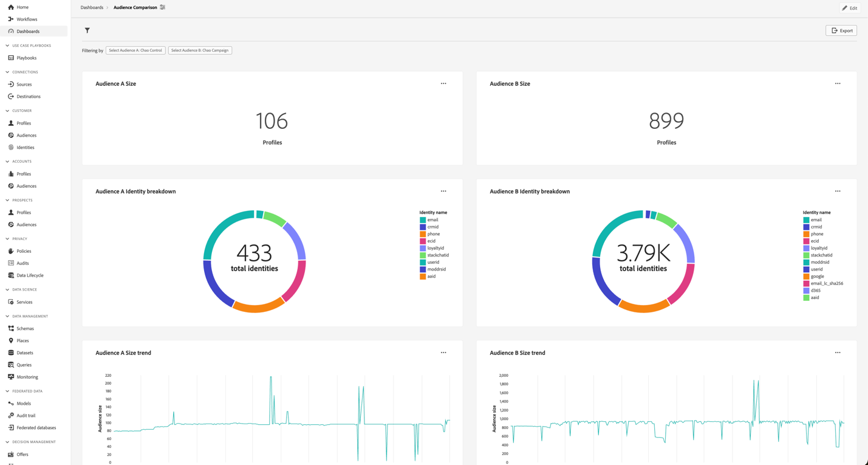The image size is (868, 465).
Task: Click the filter funnel icon
Action: pyautogui.click(x=87, y=30)
